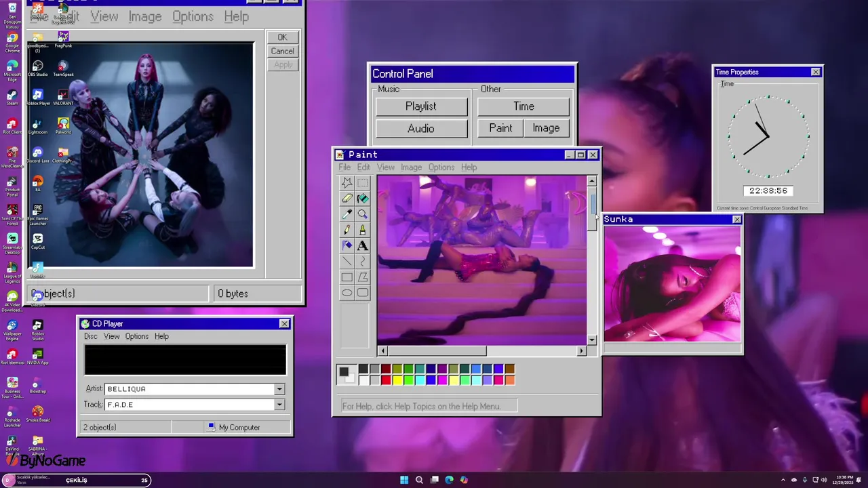This screenshot has height=488, width=868.
Task: Open the Edit menu in Paint
Action: 363,167
